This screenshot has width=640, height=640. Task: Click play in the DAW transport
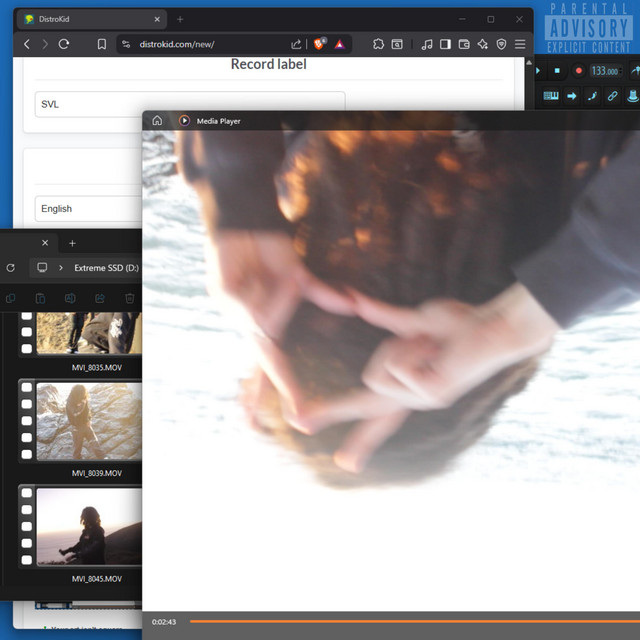click(x=538, y=71)
